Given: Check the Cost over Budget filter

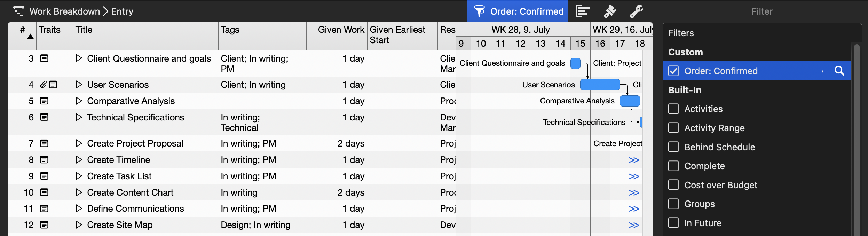Looking at the screenshot, I should (673, 185).
